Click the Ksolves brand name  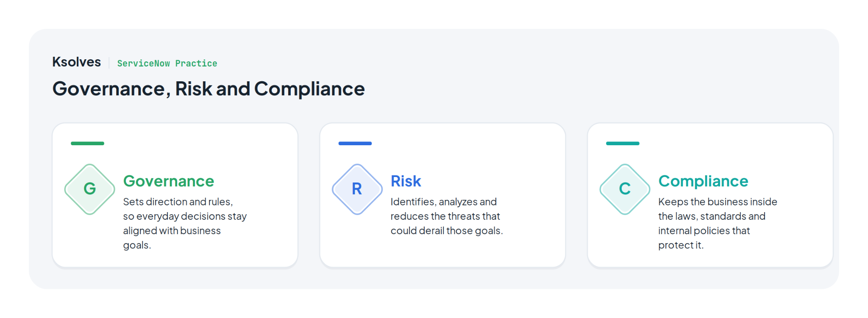tap(77, 62)
